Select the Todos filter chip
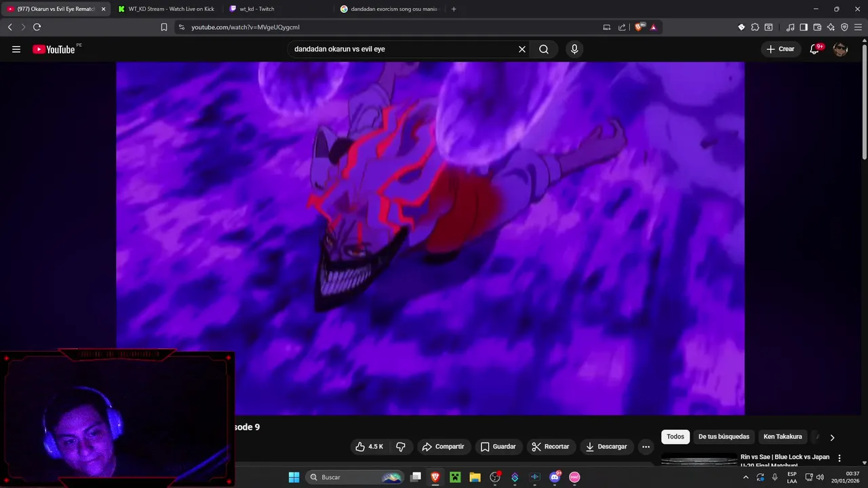 coord(675,437)
